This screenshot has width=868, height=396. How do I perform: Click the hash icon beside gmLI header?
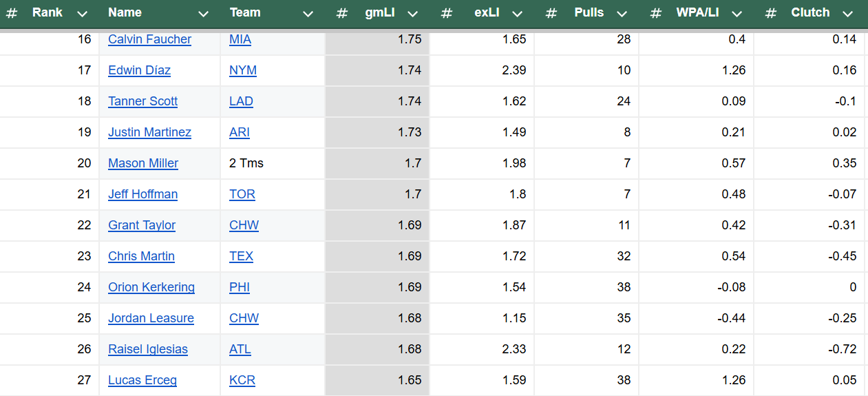342,13
